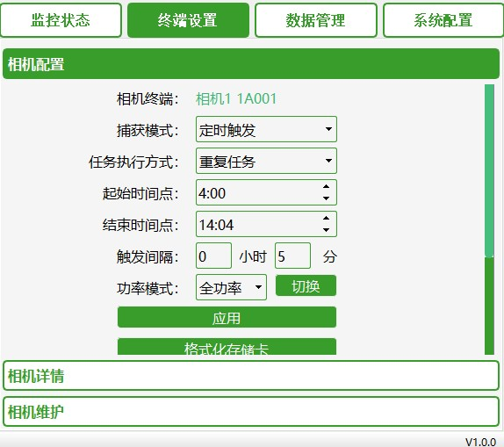
Task: Open the 数据管理 tab
Action: 315,20
